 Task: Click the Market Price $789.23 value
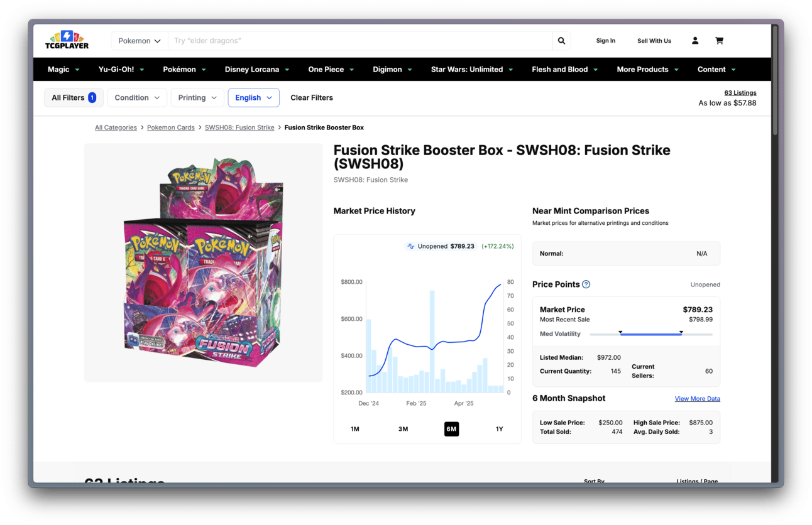tap(698, 310)
